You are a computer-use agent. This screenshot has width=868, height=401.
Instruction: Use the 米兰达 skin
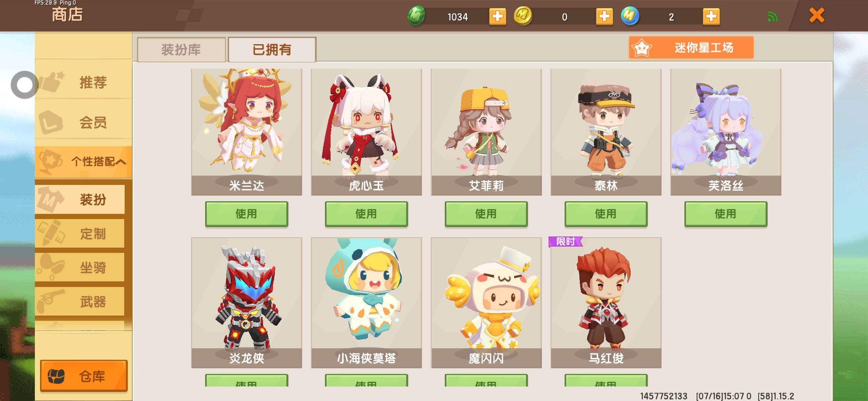point(247,214)
